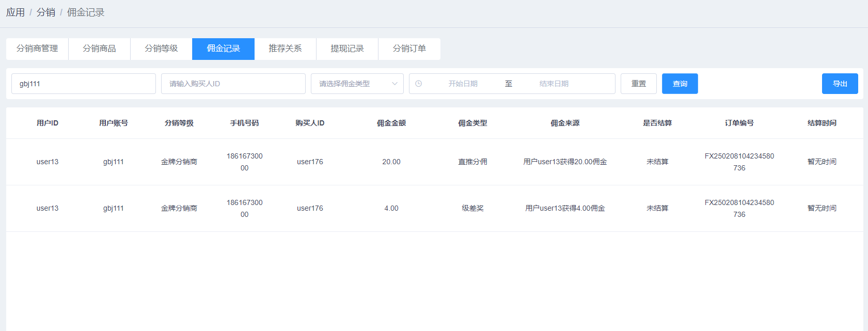The width and height of the screenshot is (868, 331).
Task: Click the 重置 reset button
Action: click(x=638, y=84)
